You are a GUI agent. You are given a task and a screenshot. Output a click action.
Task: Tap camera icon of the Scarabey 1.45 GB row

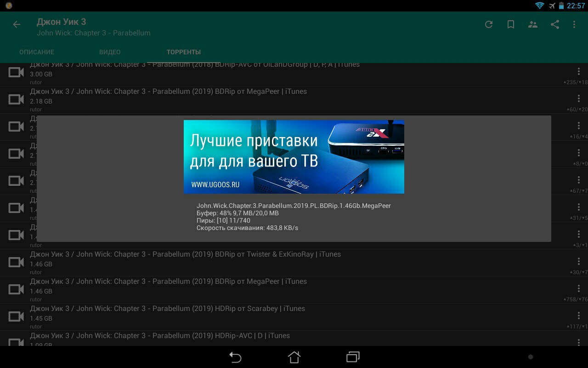point(17,316)
